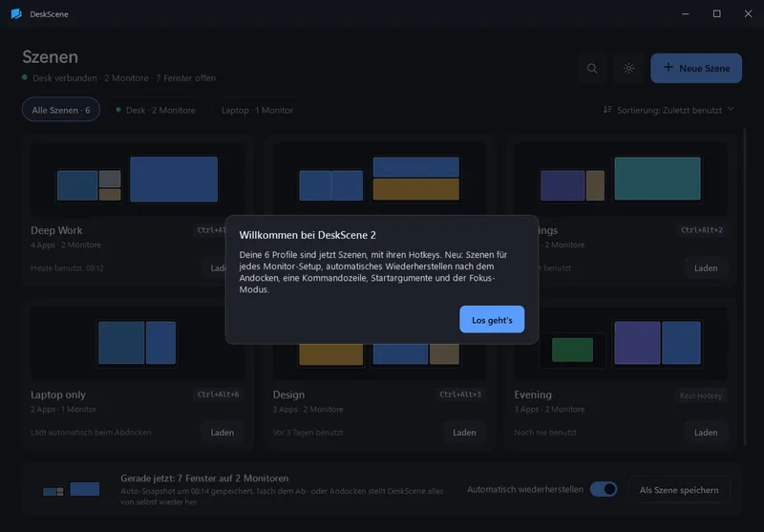The width and height of the screenshot is (764, 532).
Task: Open the Sortierung: Zuletzt benutzt dropdown
Action: point(668,110)
